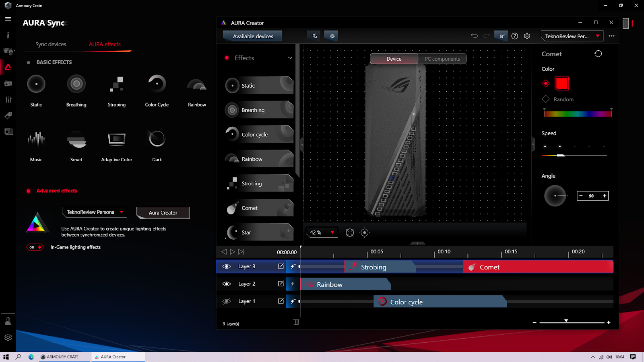Click the rainbow color gradient bar
Viewport: 644px width, 362px height.
tap(578, 114)
